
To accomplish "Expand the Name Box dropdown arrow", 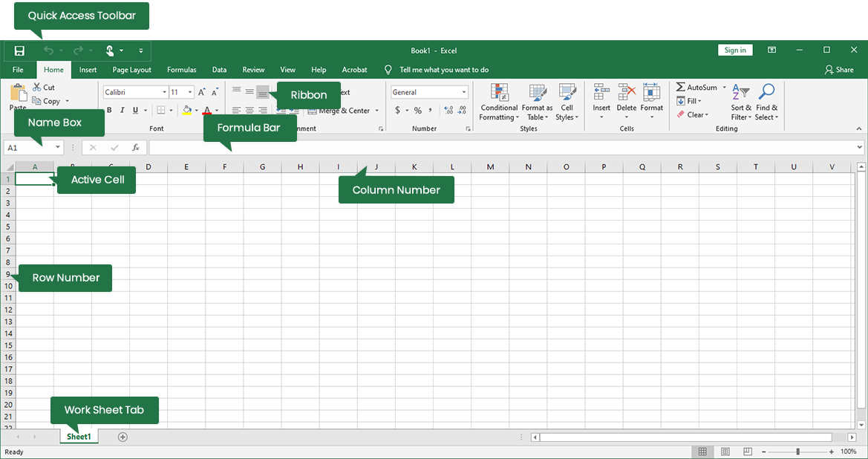I will (57, 148).
